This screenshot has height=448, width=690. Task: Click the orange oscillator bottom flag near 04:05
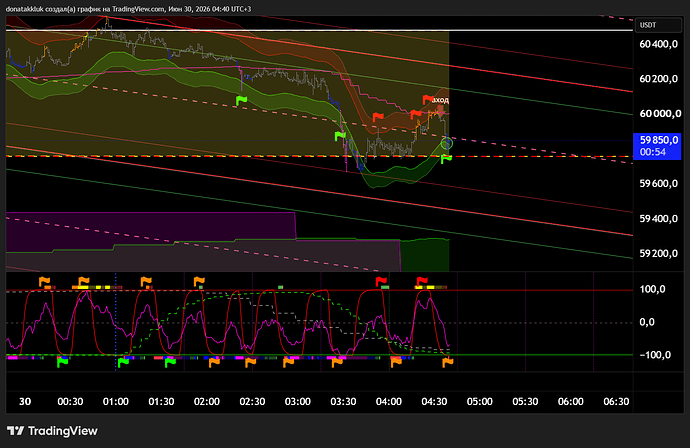(x=396, y=362)
